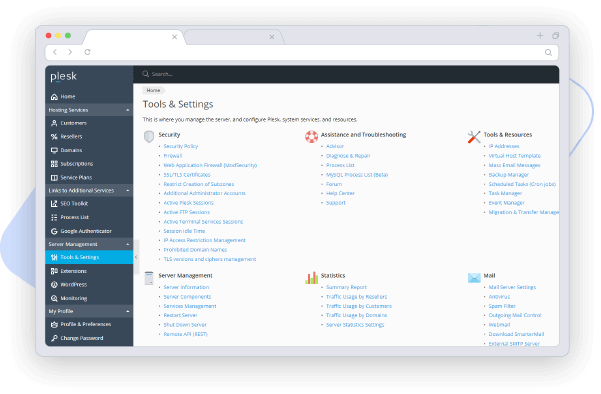Open MySQL Process List (Beta) link
This screenshot has width=601, height=394.
point(357,175)
